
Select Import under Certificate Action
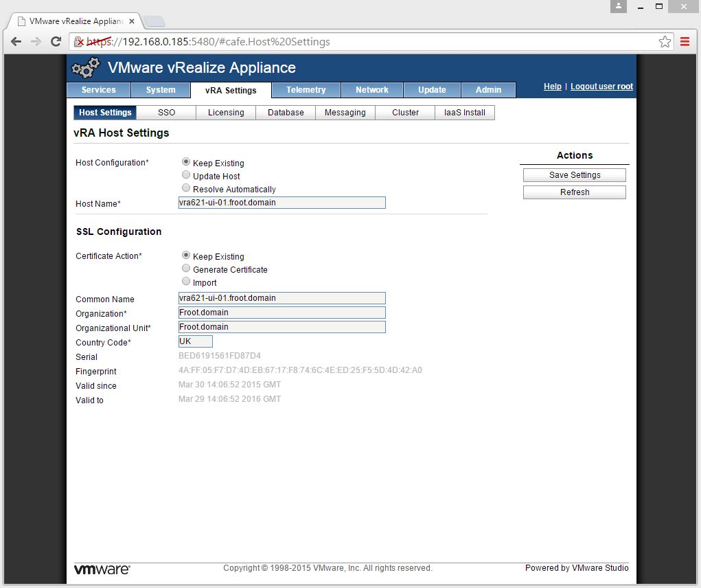185,281
